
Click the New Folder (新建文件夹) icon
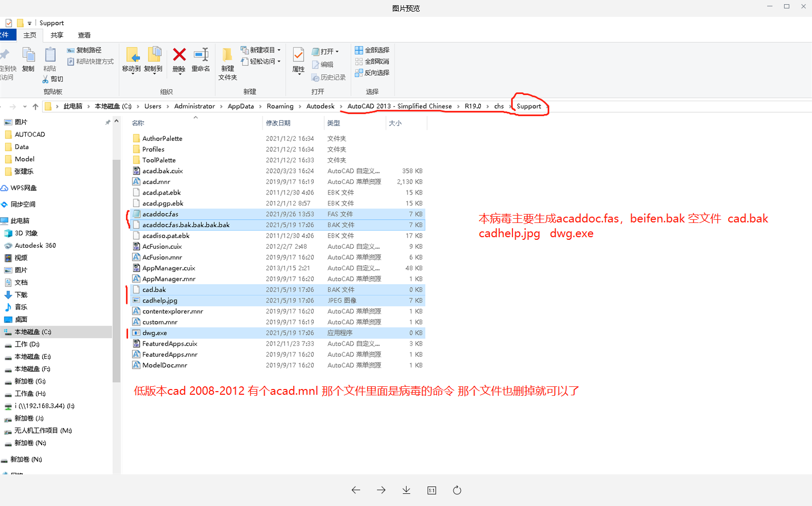[x=228, y=56]
